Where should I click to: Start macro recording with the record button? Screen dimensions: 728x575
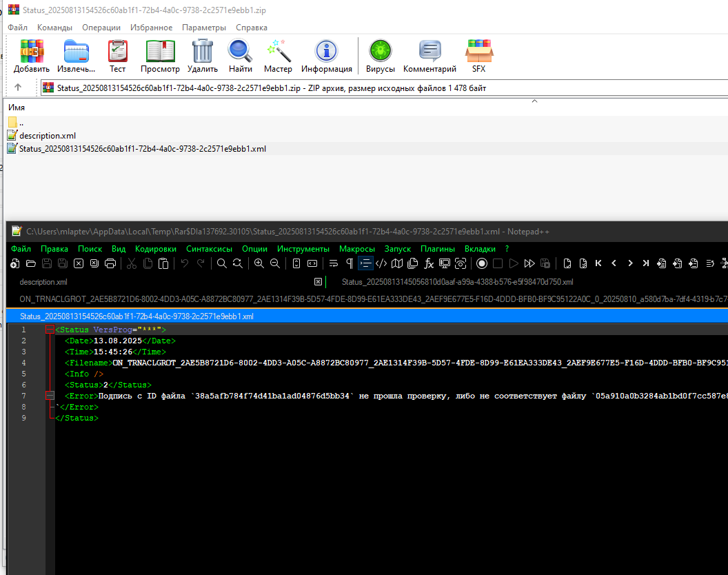pos(482,264)
